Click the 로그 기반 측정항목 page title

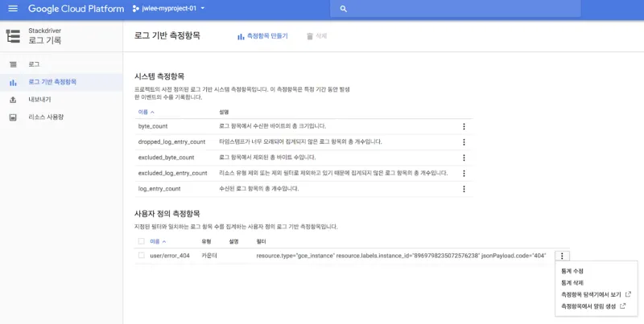point(167,35)
